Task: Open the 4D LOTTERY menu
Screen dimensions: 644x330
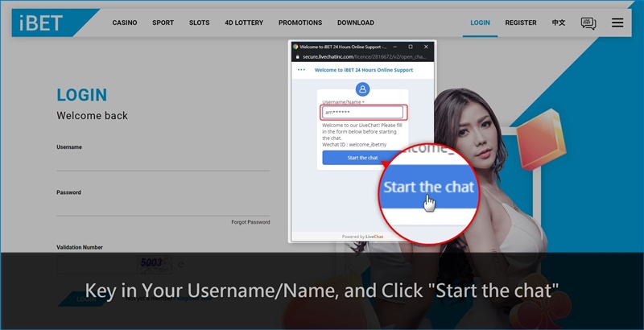Action: click(x=244, y=23)
